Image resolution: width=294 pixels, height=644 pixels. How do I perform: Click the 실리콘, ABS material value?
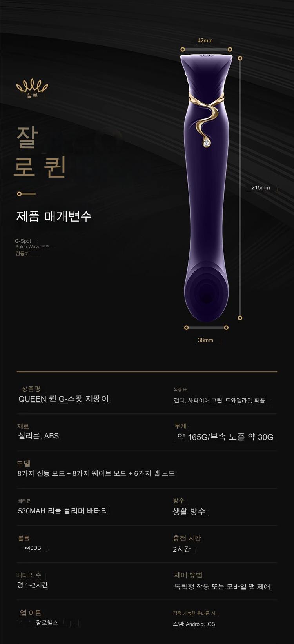(38, 436)
